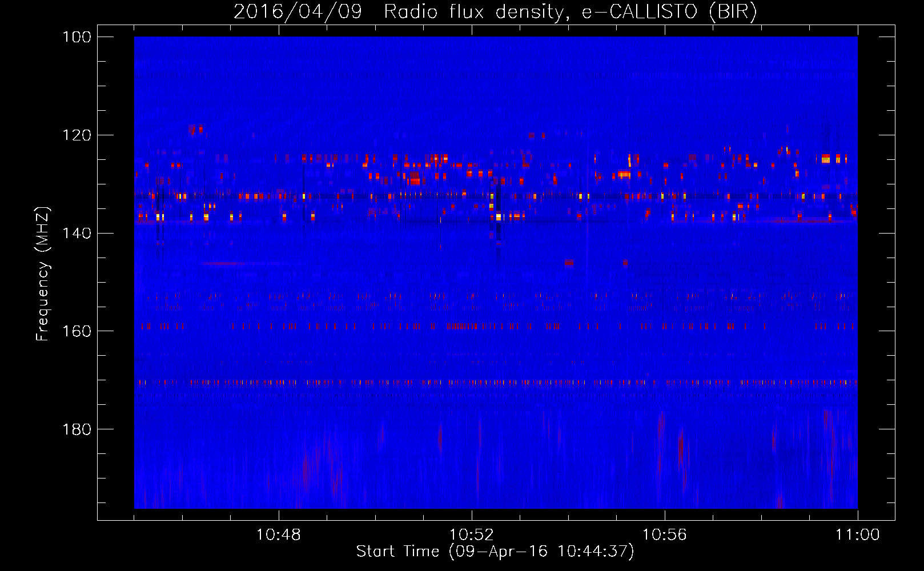The width and height of the screenshot is (924, 571).
Task: Click the plot title 'Radio flux density, e-CALLISTO (BIR)'
Action: tap(570, 12)
